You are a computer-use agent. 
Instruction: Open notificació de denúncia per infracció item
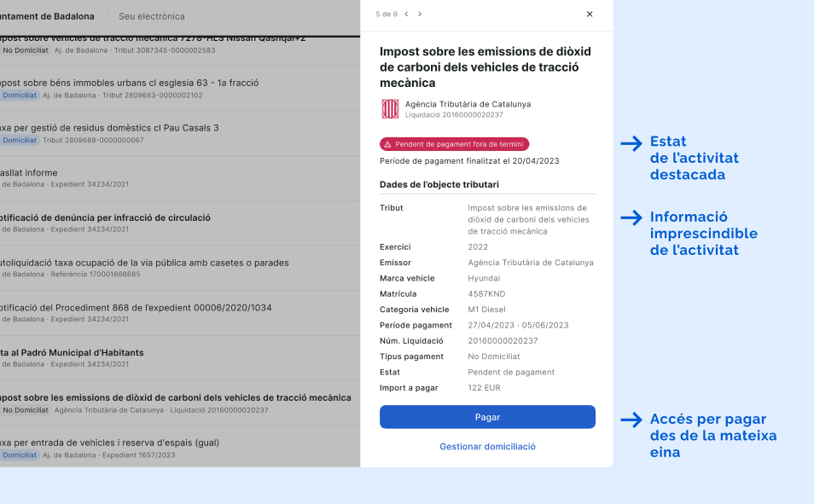105,217
